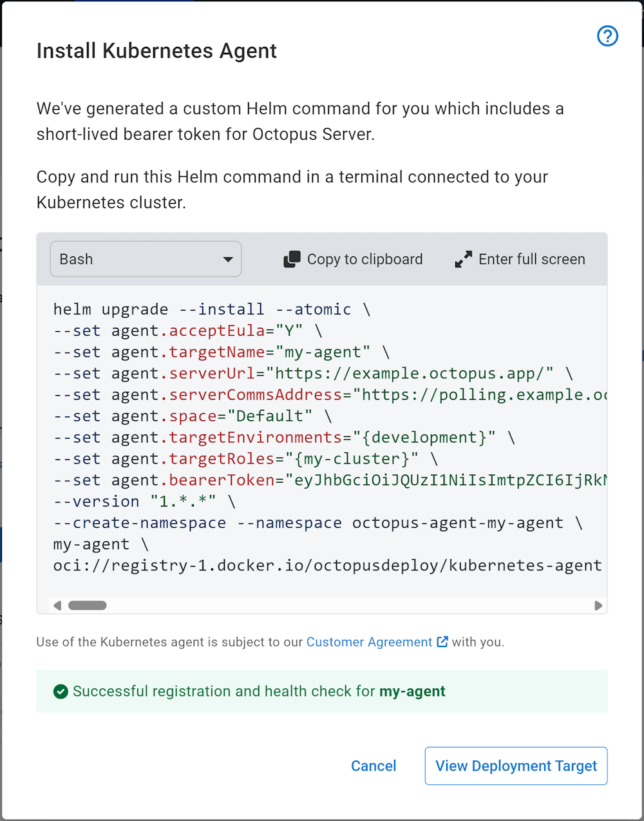Click inside the helm upgrade command text area

322,438
